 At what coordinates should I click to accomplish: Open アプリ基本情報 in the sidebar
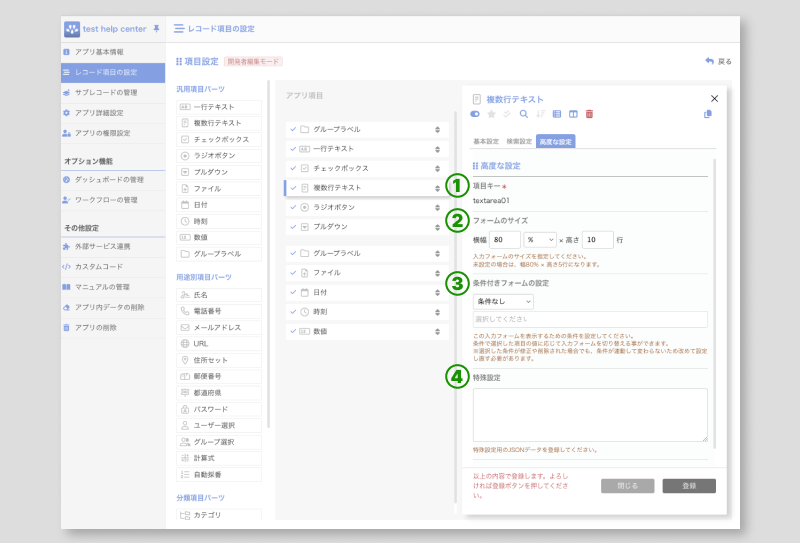(113, 52)
